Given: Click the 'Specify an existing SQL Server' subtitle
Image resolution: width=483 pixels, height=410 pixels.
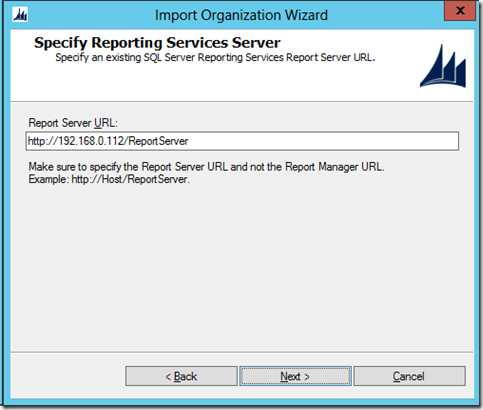Looking at the screenshot, I should (x=215, y=57).
